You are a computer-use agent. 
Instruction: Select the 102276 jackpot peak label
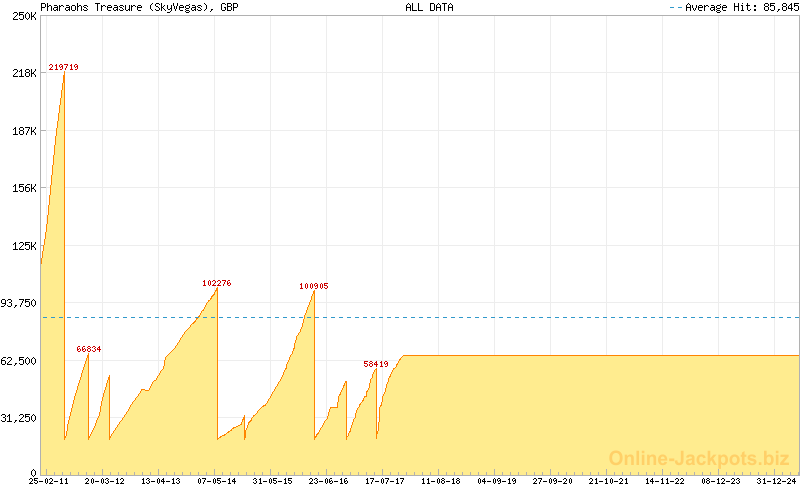pos(216,283)
